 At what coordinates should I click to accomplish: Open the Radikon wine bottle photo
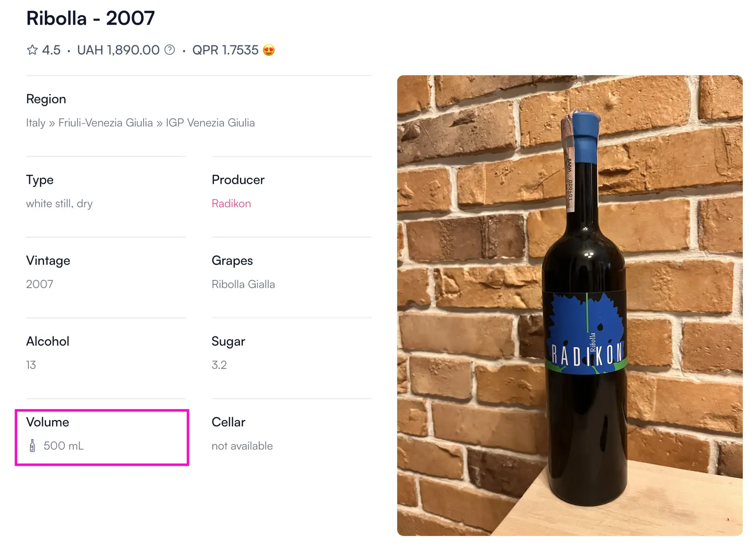tap(569, 305)
